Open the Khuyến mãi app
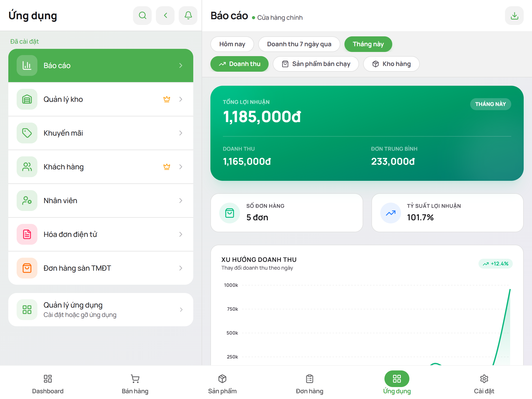 coord(101,133)
